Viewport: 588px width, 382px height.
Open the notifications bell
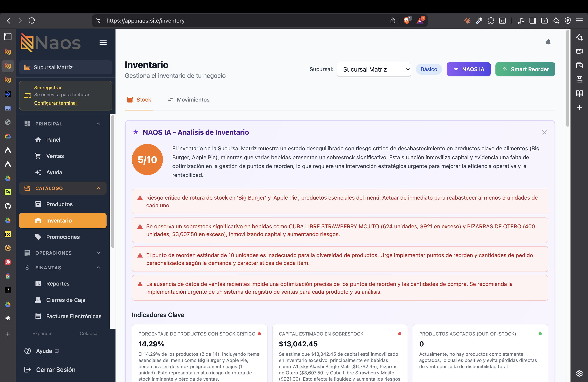(x=548, y=42)
